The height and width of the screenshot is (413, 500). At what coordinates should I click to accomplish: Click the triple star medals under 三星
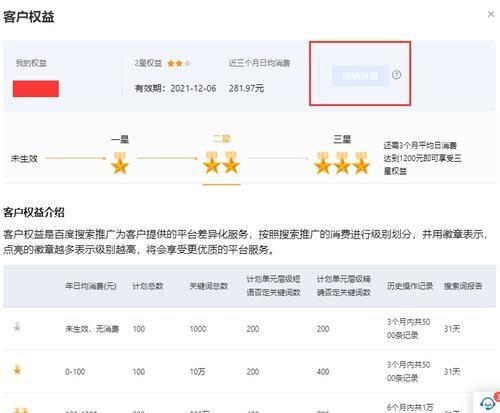[x=342, y=163]
